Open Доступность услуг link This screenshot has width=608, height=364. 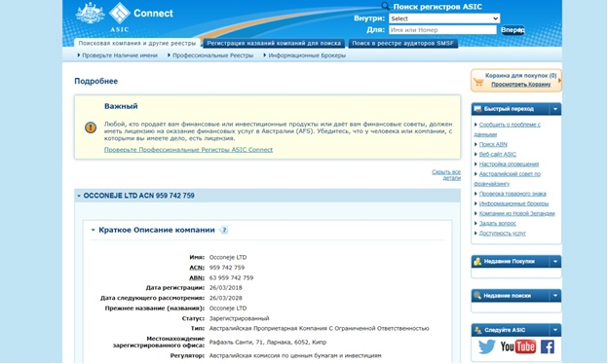(503, 234)
